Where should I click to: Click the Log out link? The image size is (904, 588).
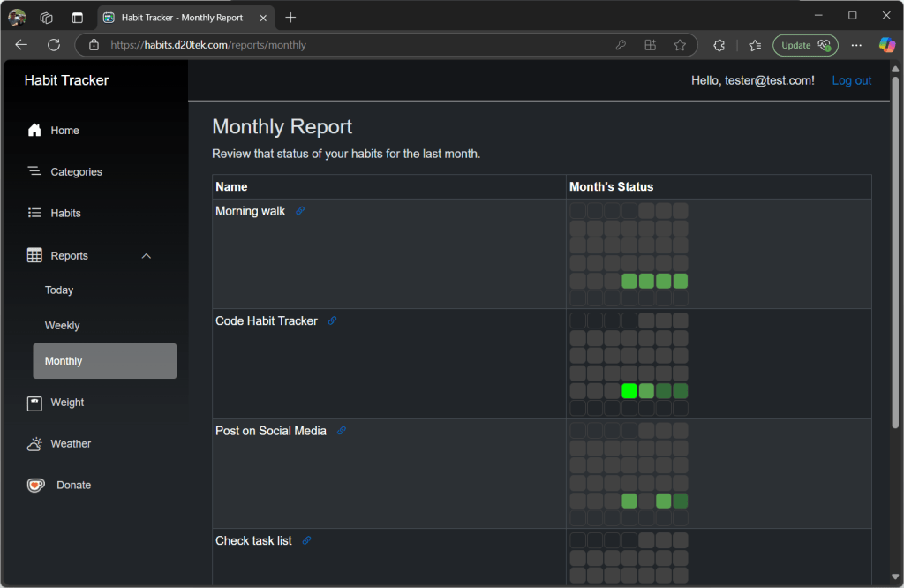pos(851,80)
